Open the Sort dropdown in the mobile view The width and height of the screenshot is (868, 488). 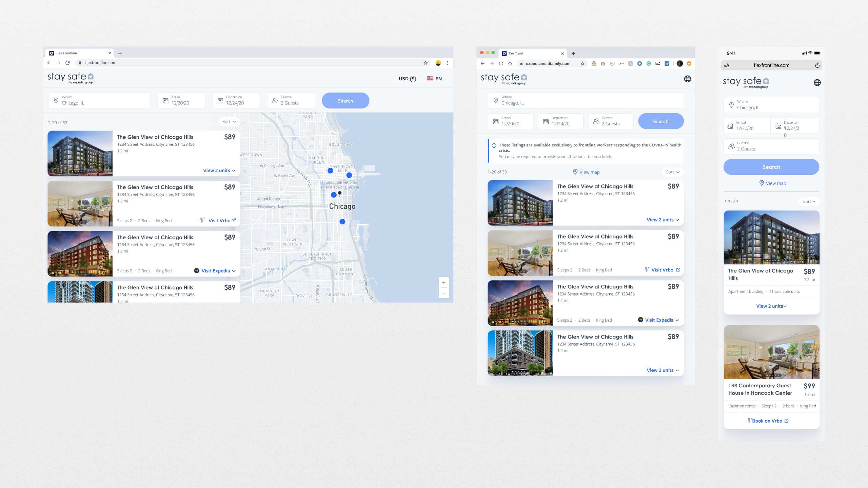point(809,201)
